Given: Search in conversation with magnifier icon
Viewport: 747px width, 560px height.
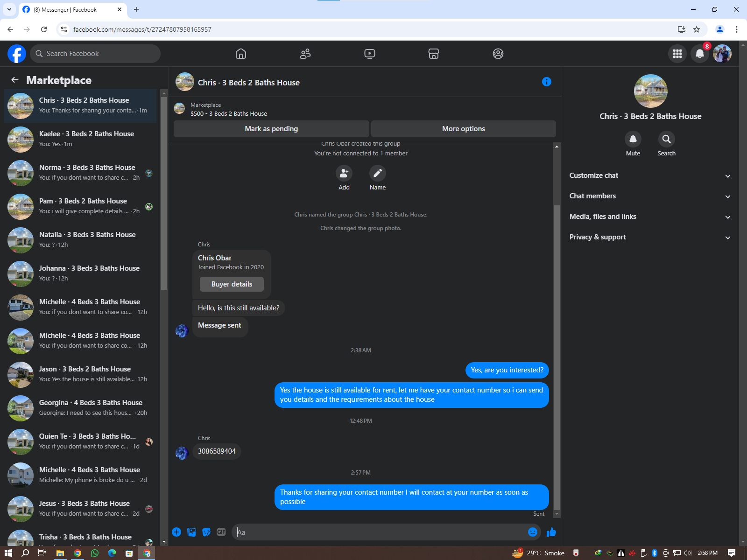Looking at the screenshot, I should coord(667,139).
